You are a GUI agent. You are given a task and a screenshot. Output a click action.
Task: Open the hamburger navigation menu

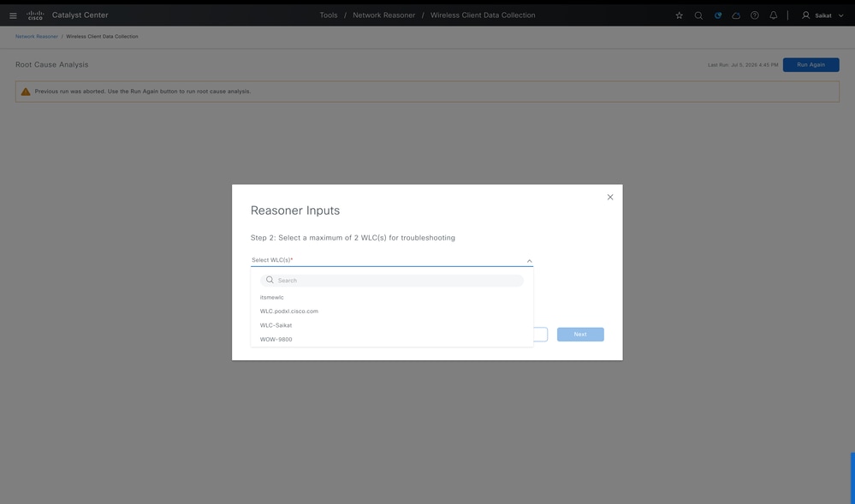(13, 15)
